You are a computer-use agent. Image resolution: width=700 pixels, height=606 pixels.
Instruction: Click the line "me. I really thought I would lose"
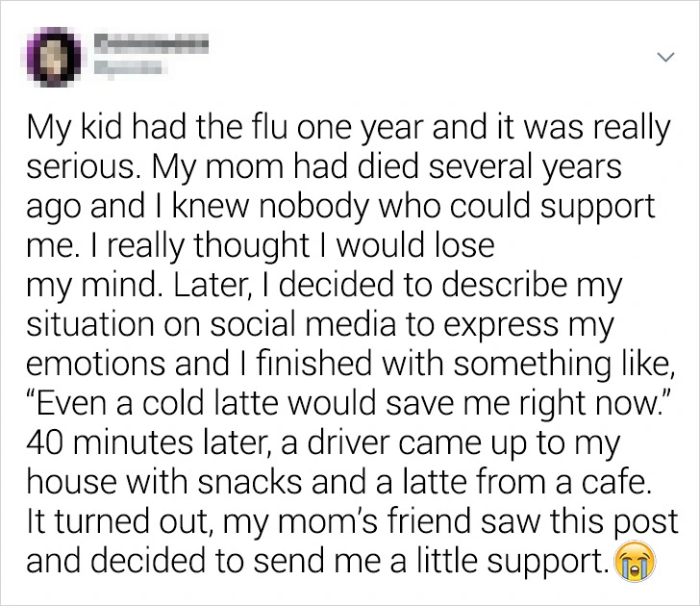[x=260, y=243]
